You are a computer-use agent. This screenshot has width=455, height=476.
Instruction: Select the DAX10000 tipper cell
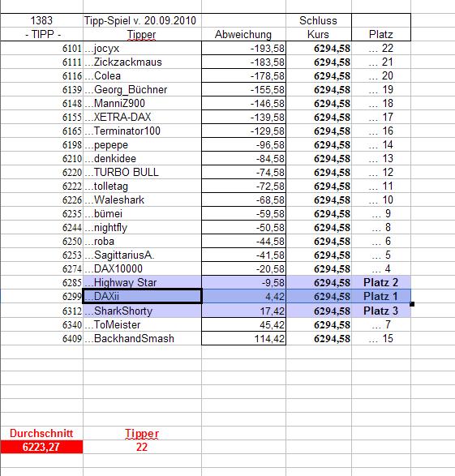[x=142, y=269]
